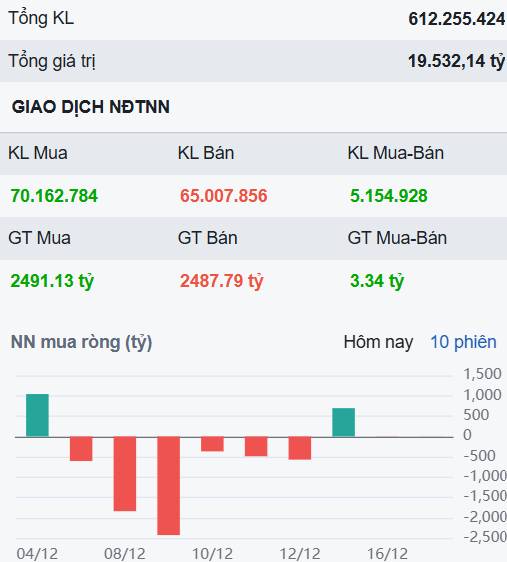Click the 0 y-axis label

467,435
